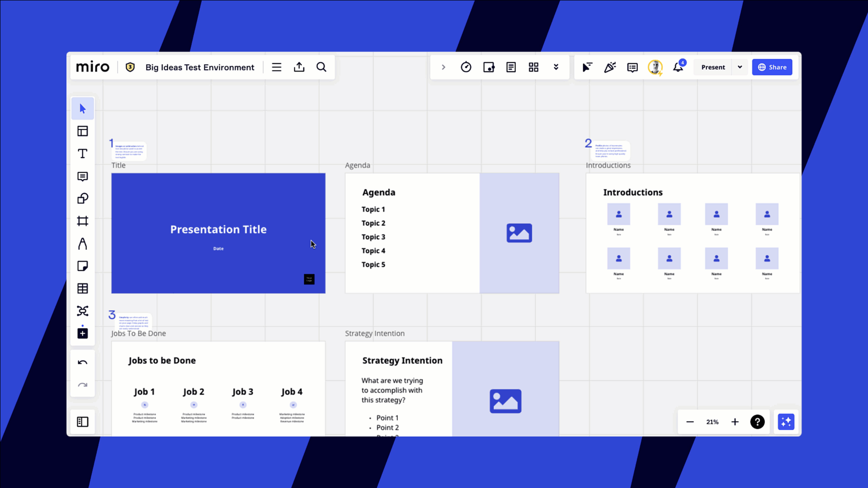Select the Text tool

[82, 154]
